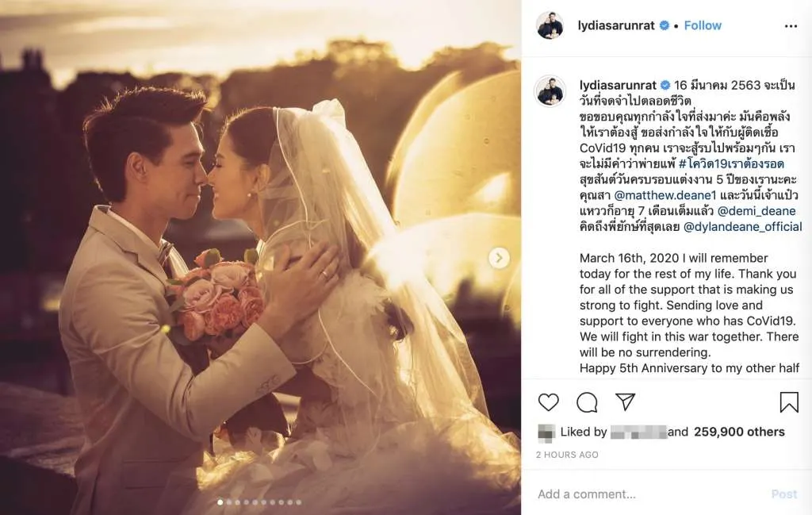Open lydiasarunrat profile picture in header
This screenshot has height=515, width=812.
coord(550,25)
